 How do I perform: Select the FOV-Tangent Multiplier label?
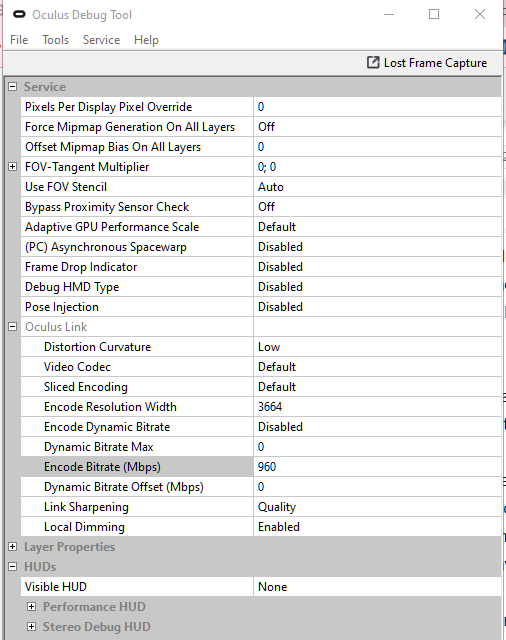87,167
